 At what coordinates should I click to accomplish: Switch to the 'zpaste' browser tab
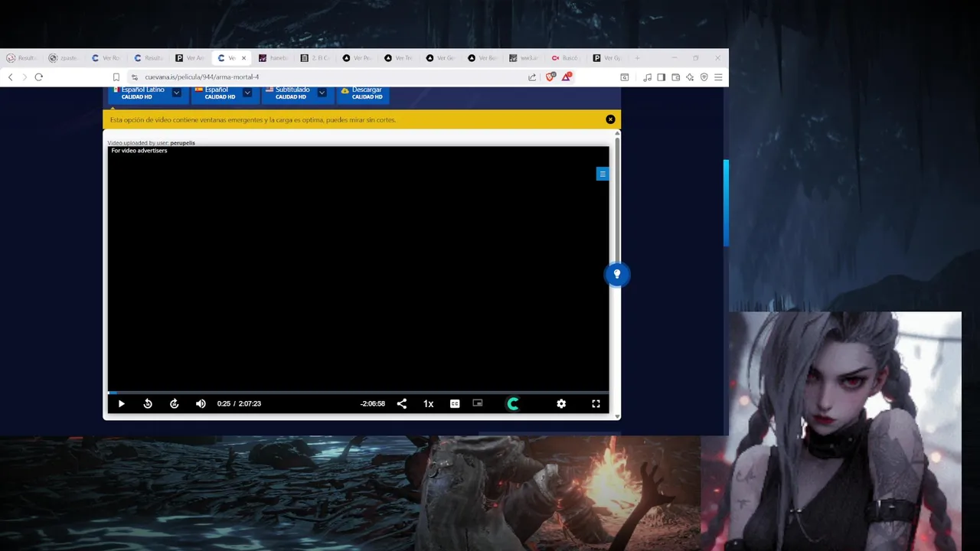(x=63, y=58)
